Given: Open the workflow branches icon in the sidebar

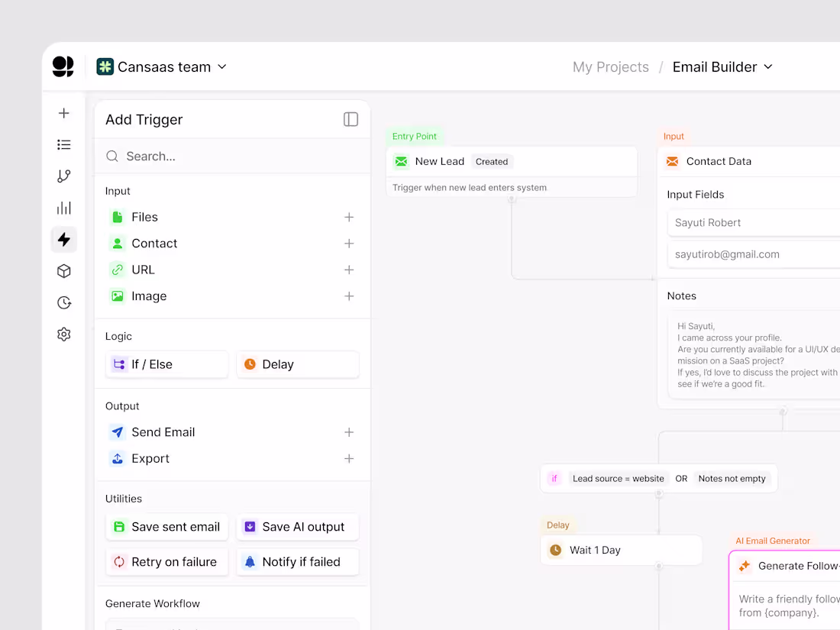Looking at the screenshot, I should 63,176.
